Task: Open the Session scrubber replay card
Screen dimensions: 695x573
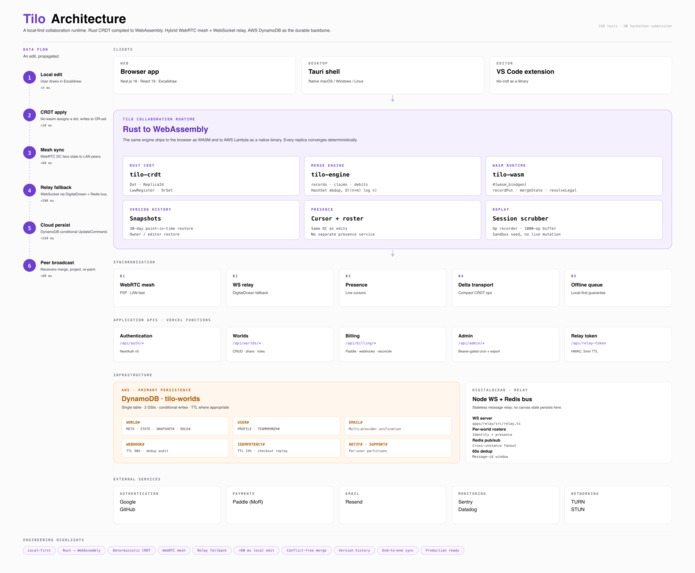Action: [574, 220]
